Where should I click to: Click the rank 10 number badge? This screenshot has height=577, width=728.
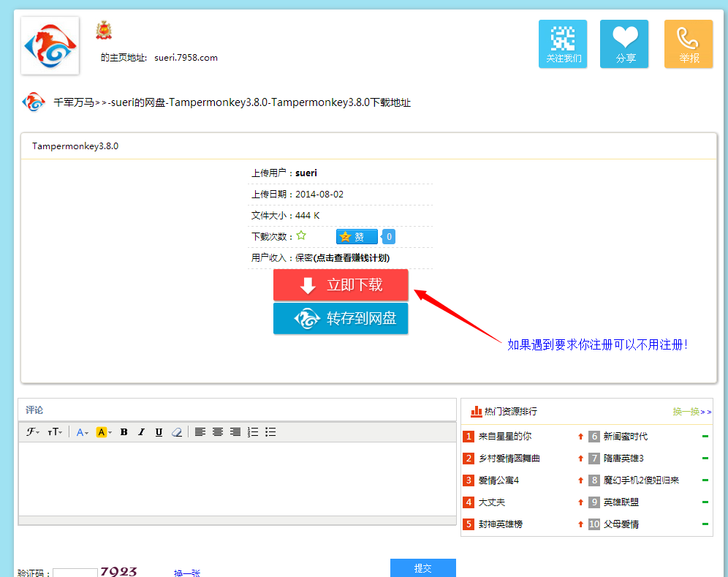(x=594, y=524)
